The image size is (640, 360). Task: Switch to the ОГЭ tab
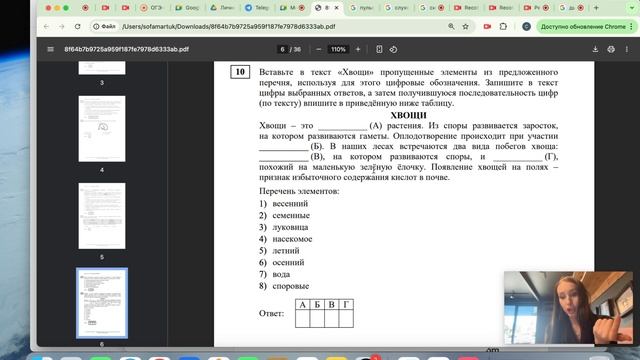152,8
